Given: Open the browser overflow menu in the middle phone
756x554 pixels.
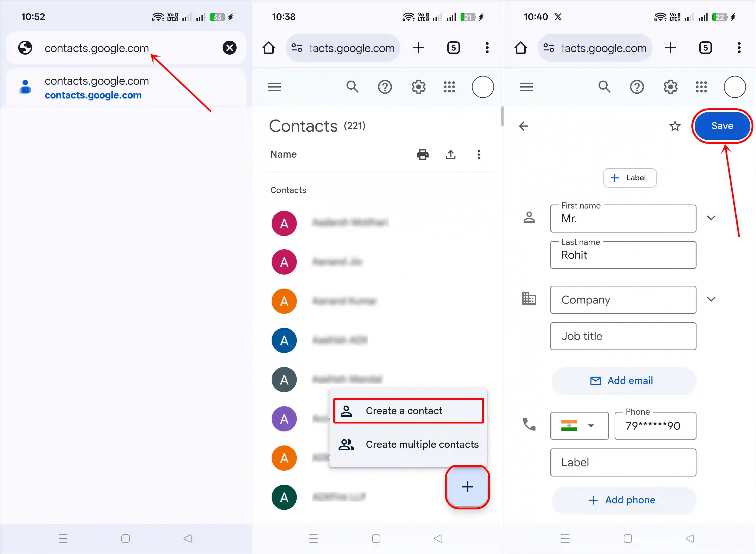Looking at the screenshot, I should coord(487,48).
